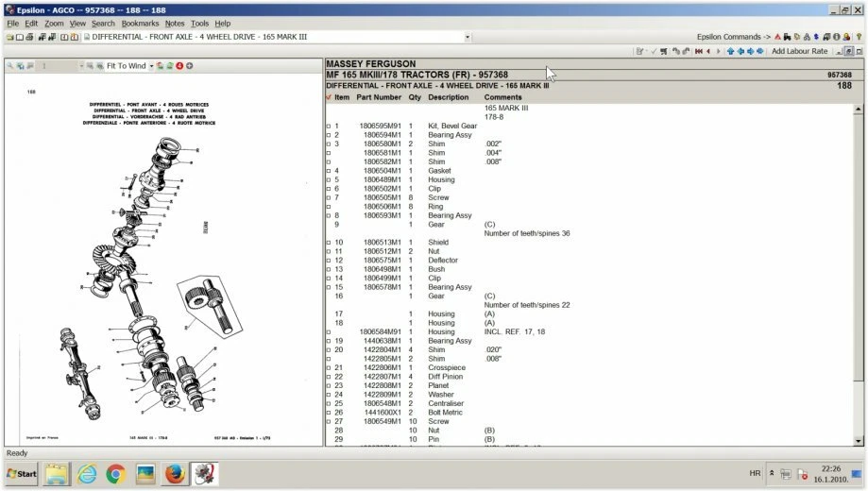Select part number 1806584M91 Housing row

[589, 331]
